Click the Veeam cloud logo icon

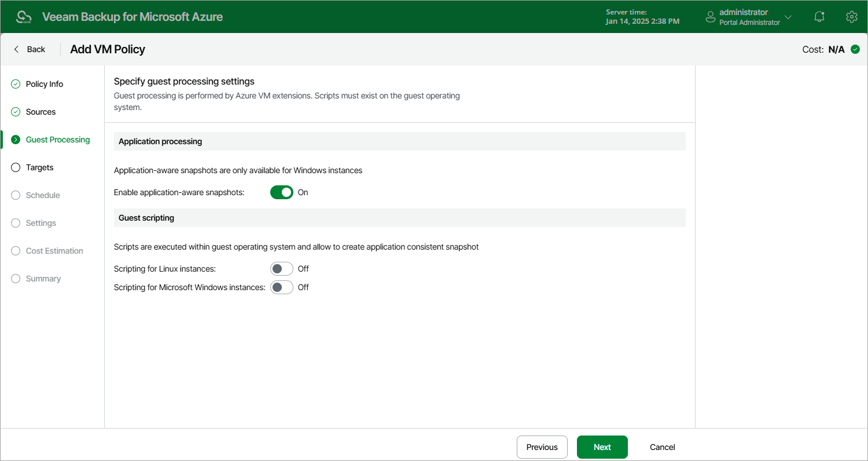[24, 17]
